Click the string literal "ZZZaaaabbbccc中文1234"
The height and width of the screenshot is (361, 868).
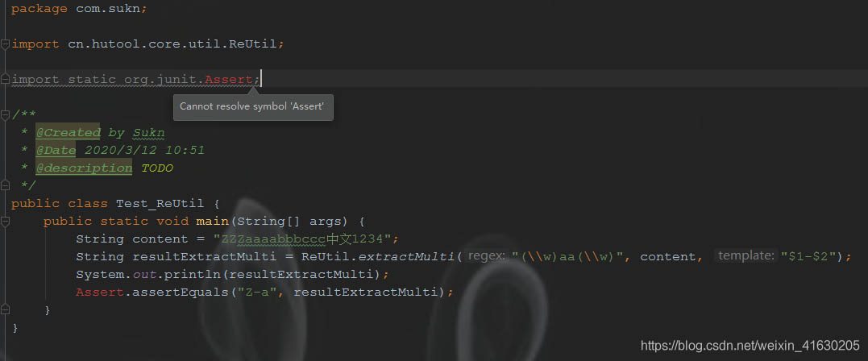tap(302, 239)
